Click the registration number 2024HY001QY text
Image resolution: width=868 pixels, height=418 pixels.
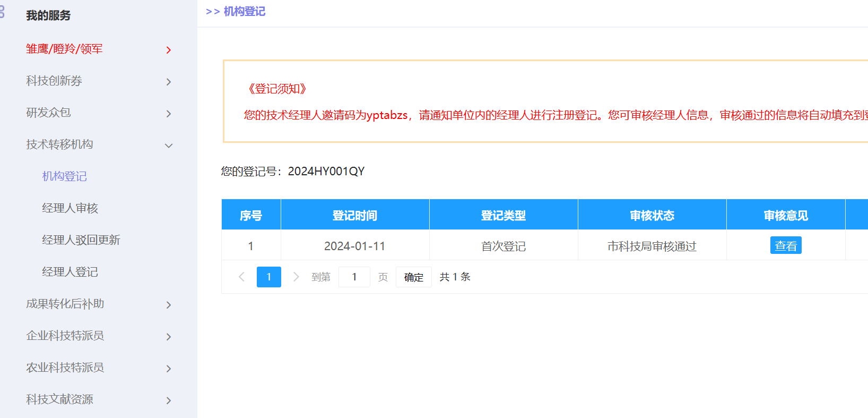pos(326,171)
